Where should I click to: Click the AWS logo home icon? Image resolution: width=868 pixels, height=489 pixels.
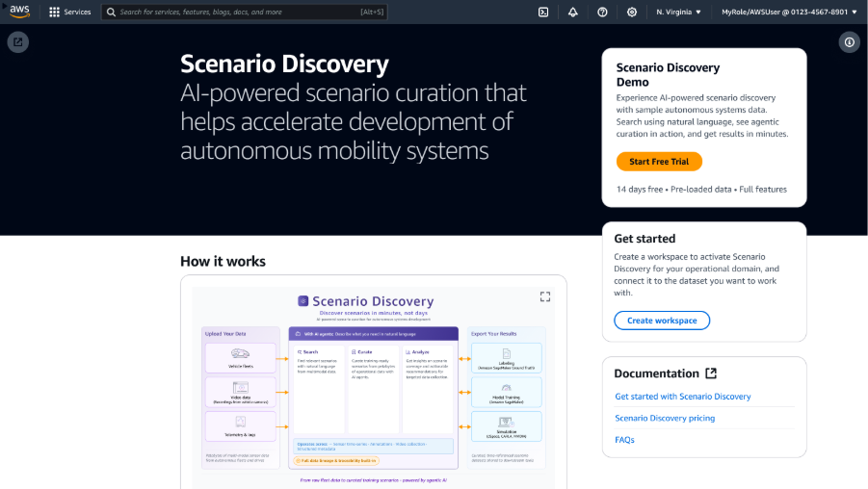coord(19,12)
